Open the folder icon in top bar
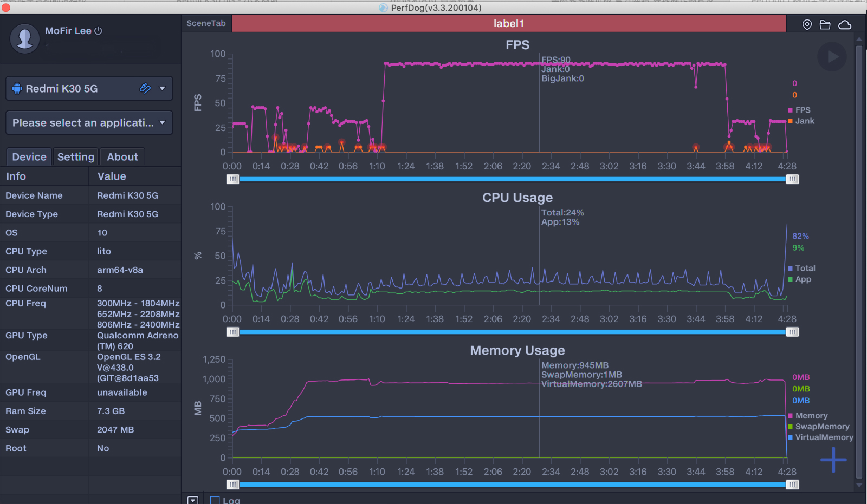The image size is (867, 504). [825, 25]
